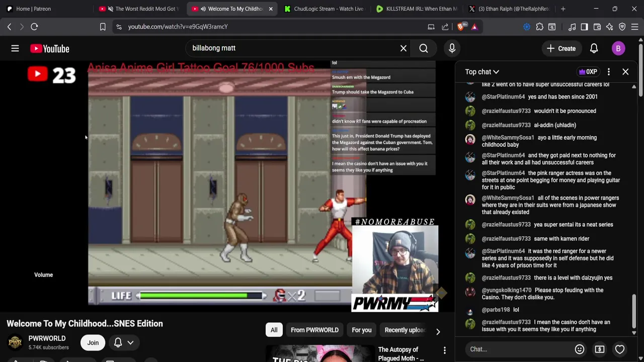Open the Super Chat dollar icon
The height and width of the screenshot is (362, 644).
click(x=600, y=349)
